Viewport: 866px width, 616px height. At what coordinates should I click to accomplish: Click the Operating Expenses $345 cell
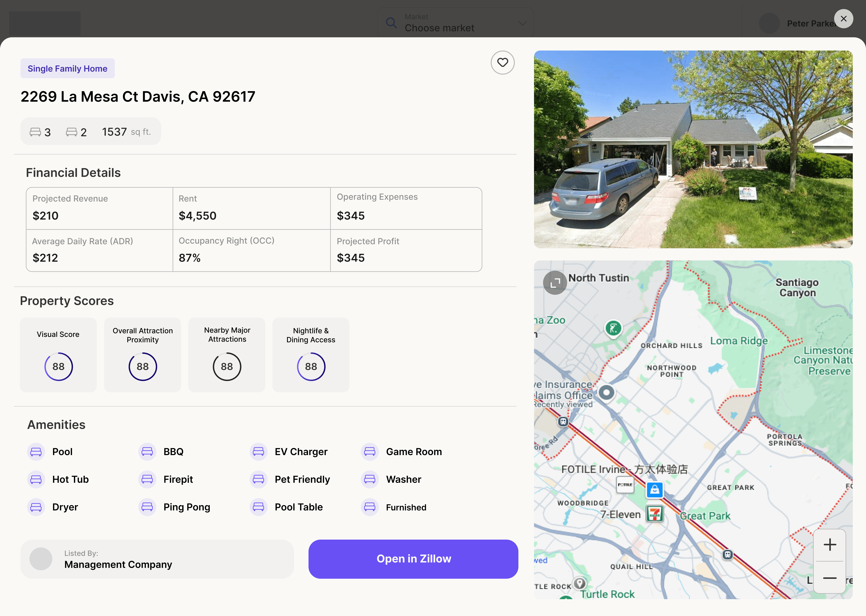(x=406, y=208)
